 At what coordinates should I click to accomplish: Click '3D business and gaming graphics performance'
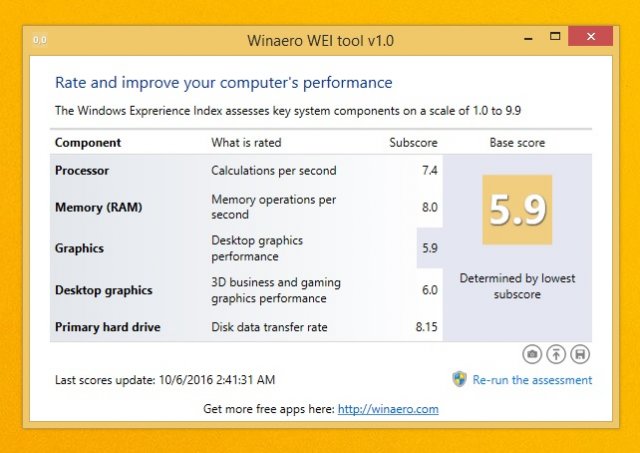click(x=276, y=290)
